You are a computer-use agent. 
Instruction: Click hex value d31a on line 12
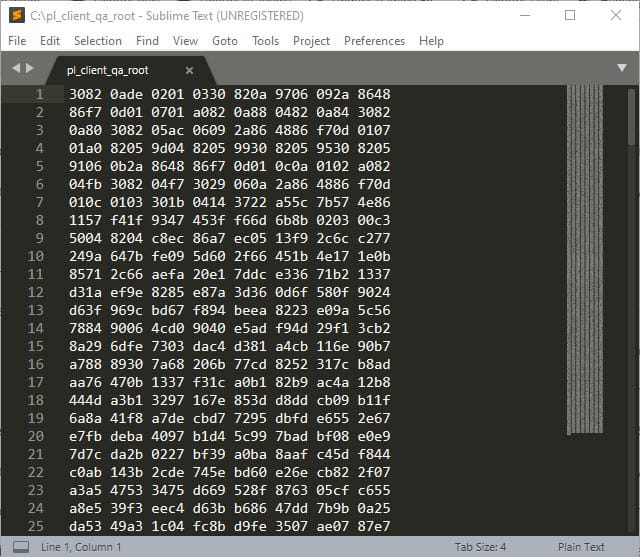(85, 292)
